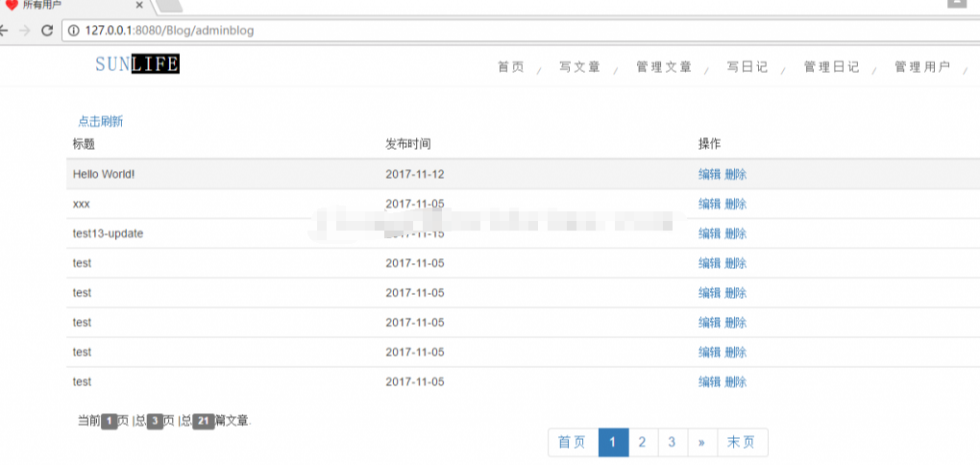Click the browser forward arrow
This screenshot has width=980, height=465.
pyautogui.click(x=25, y=30)
